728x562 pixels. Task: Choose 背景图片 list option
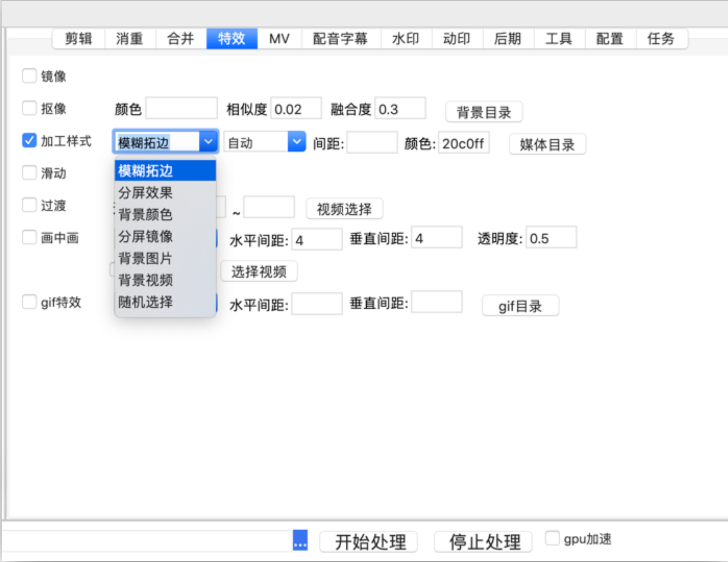(165, 258)
